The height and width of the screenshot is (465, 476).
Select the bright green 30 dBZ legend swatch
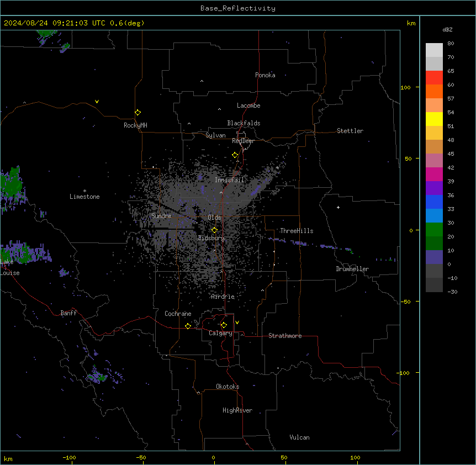pyautogui.click(x=434, y=230)
